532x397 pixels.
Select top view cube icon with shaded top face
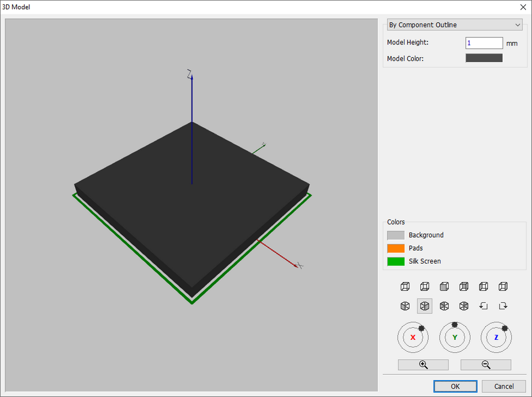pos(405,286)
